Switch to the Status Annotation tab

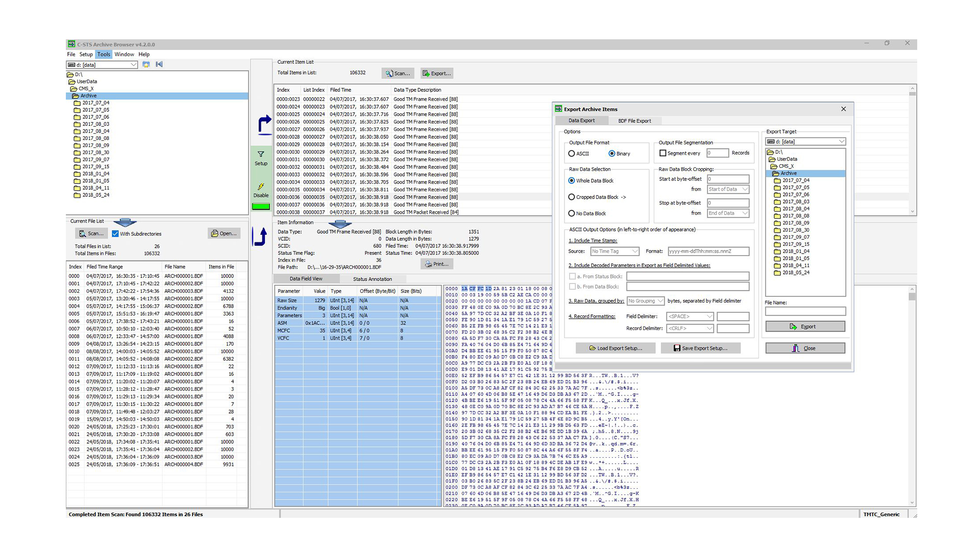[373, 279]
